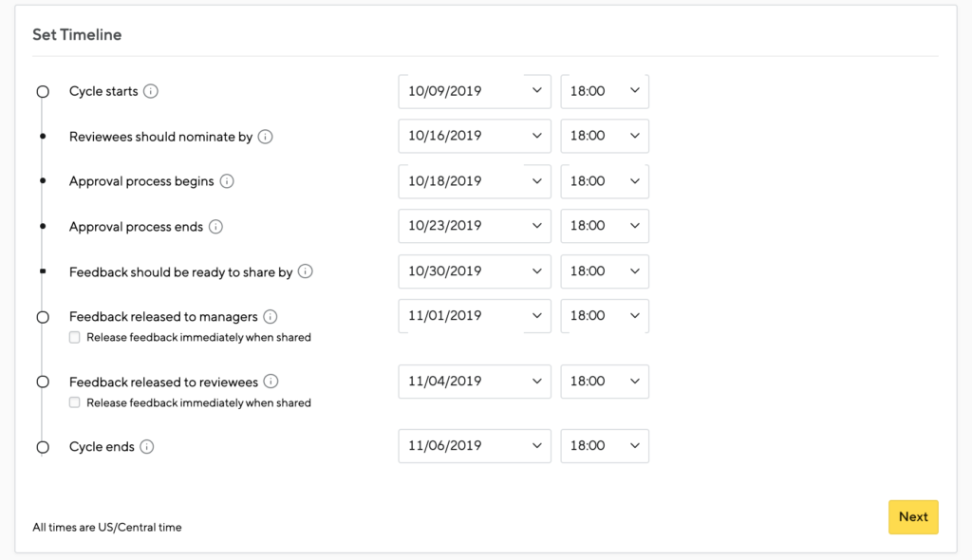The height and width of the screenshot is (560, 972).
Task: Click info icon for Feedback released to reviewees
Action: pyautogui.click(x=271, y=382)
